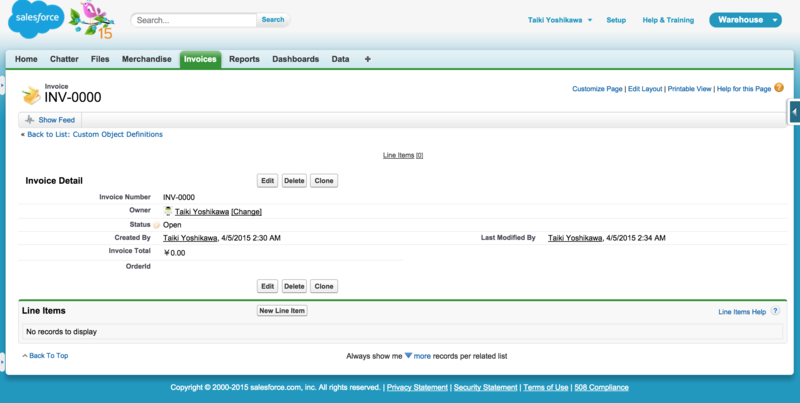Click the Back To Top caret arrow
Viewport: 800px width, 403px height.
point(24,356)
